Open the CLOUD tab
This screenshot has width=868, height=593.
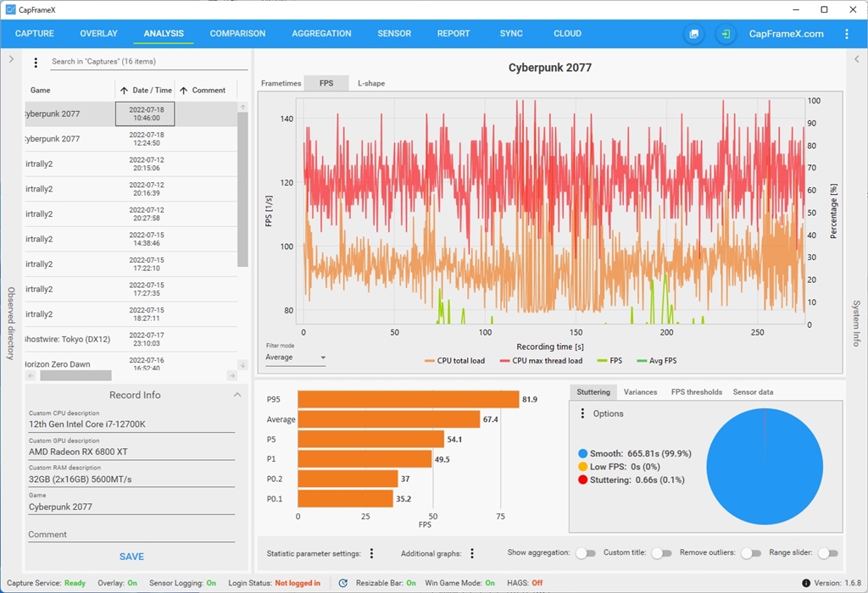click(567, 34)
